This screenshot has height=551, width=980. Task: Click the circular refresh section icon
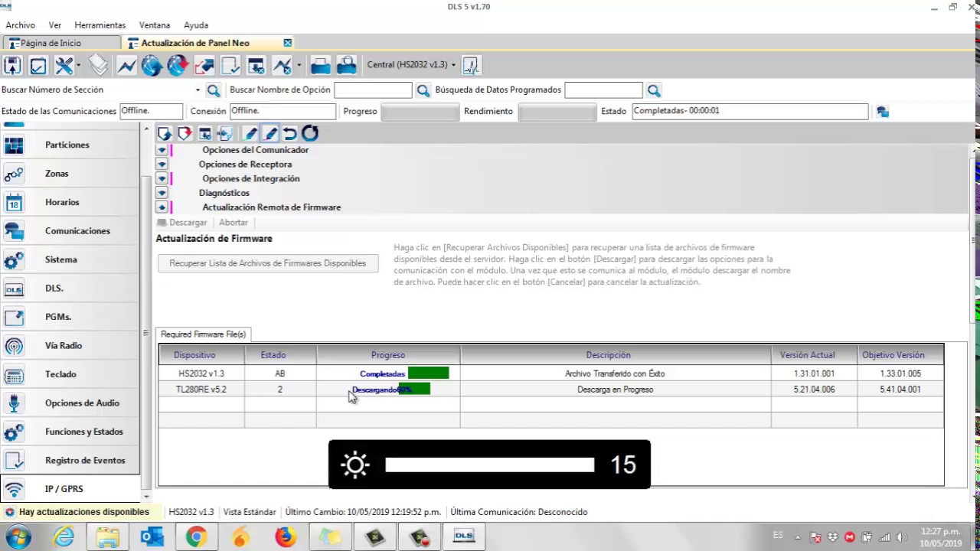(310, 133)
